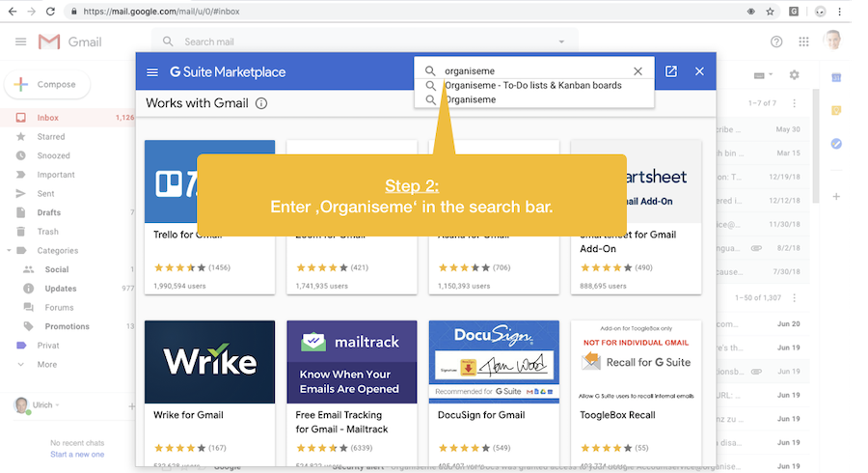Image resolution: width=868 pixels, height=473 pixels.
Task: Open the Promotions category
Action: pos(68,326)
